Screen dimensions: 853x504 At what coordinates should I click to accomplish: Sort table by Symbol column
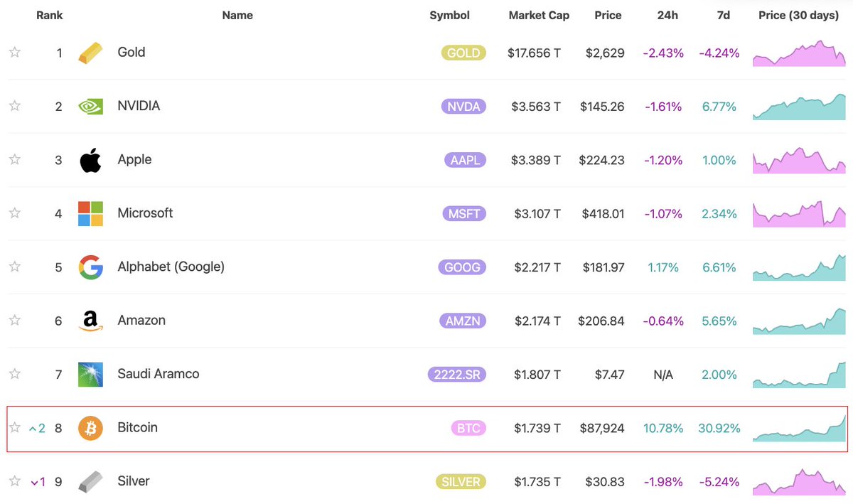point(449,15)
